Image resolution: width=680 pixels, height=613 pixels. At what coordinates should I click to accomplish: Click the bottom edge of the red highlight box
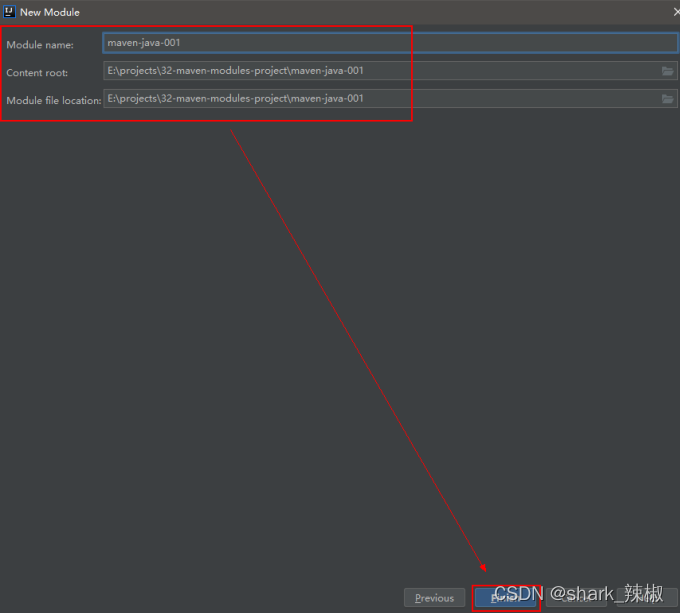coord(205,121)
